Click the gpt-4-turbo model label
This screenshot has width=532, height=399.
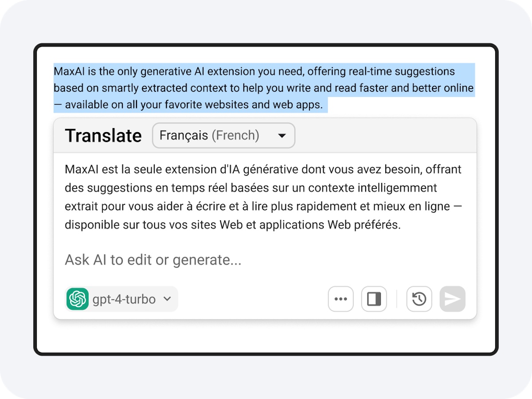(124, 299)
